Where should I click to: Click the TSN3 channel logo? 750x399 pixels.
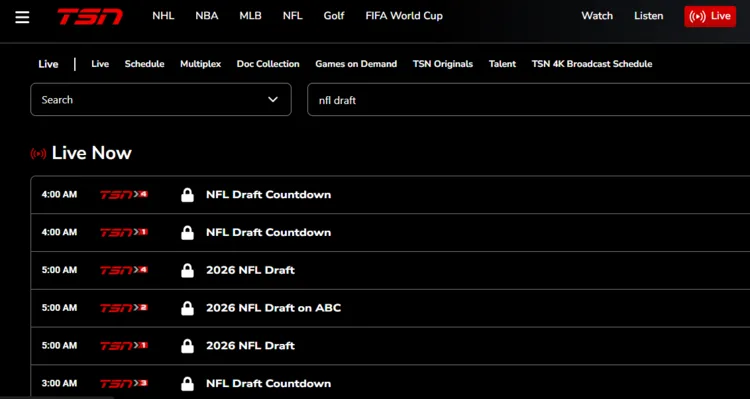pyautogui.click(x=124, y=384)
